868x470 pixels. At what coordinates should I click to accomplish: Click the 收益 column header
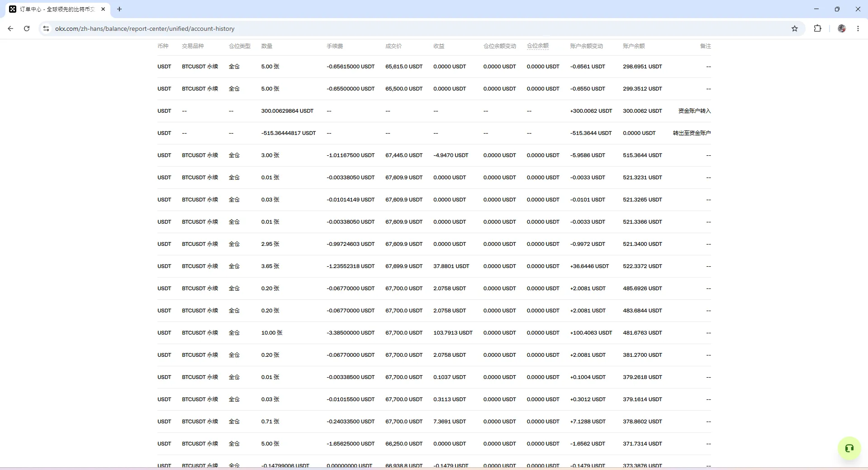[439, 46]
